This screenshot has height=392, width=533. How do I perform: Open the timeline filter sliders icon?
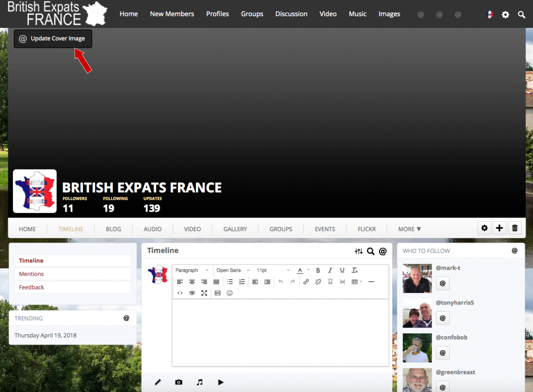point(359,251)
